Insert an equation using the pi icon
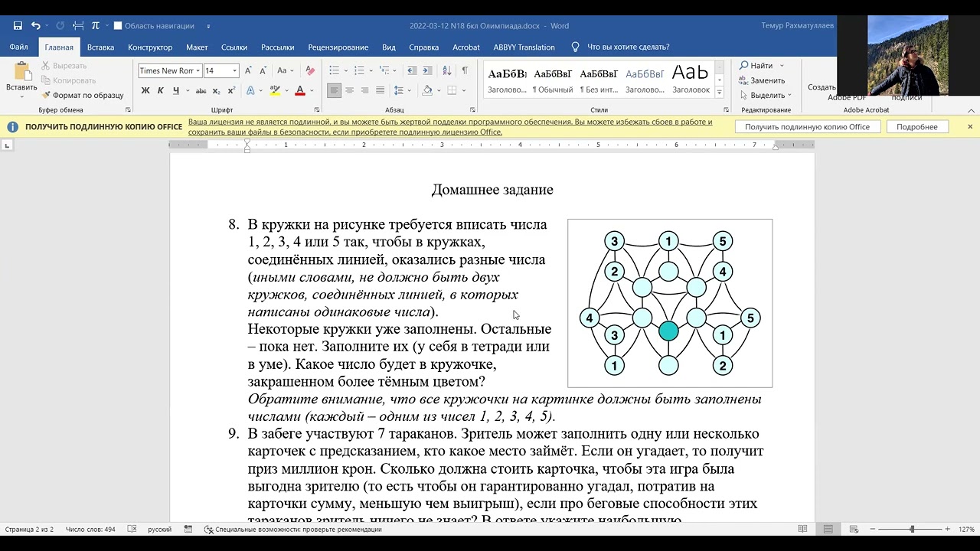Screen dimensions: 980x551 pos(95,25)
